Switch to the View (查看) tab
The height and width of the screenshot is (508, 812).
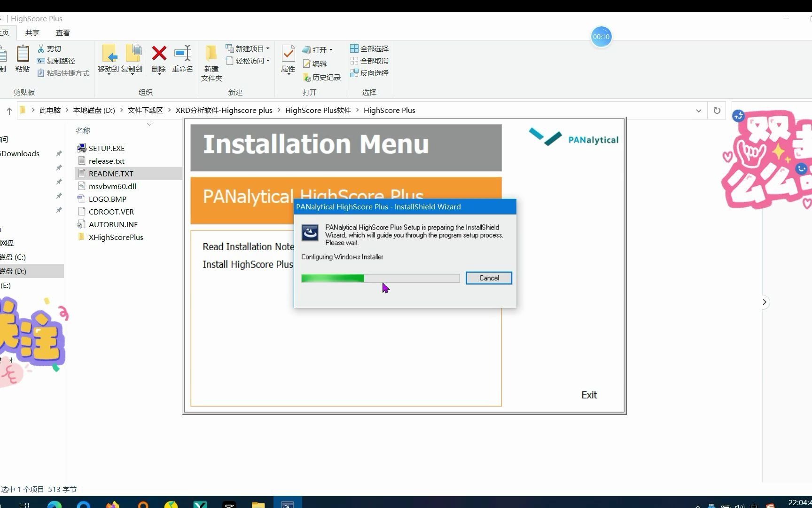63,32
